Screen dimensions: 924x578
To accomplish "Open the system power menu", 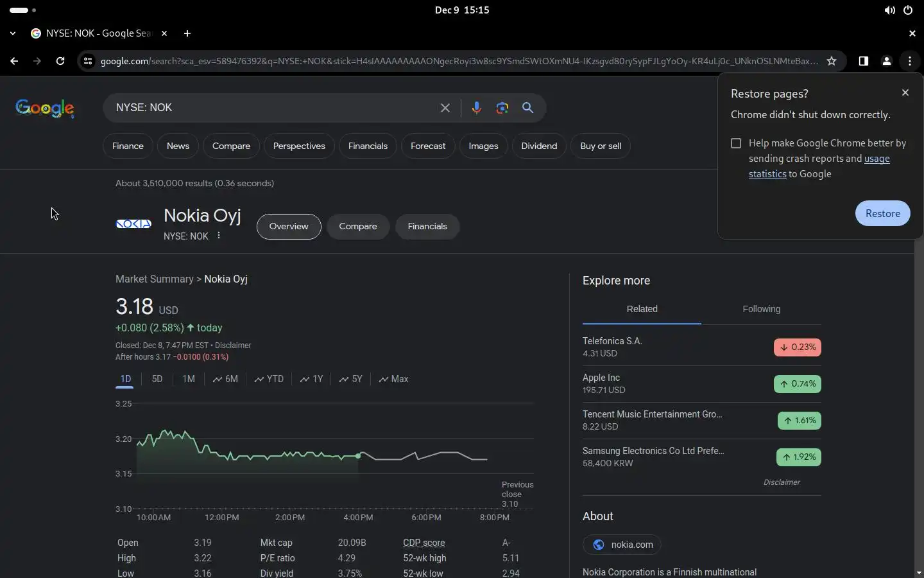I will click(908, 10).
